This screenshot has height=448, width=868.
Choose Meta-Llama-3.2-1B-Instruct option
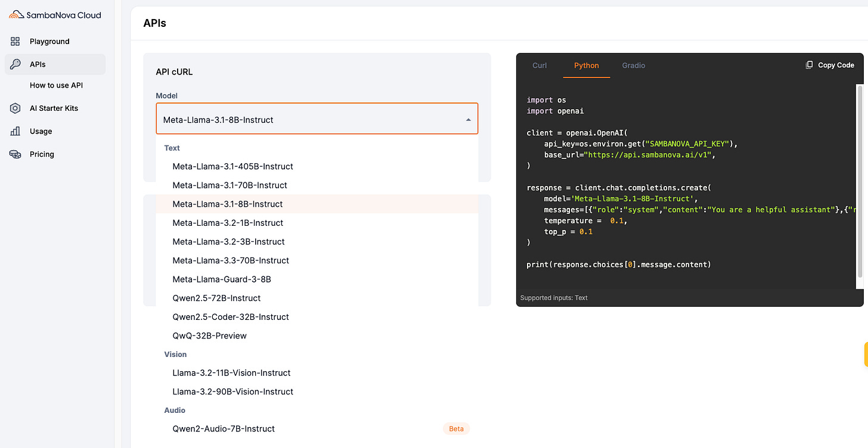coord(317,223)
